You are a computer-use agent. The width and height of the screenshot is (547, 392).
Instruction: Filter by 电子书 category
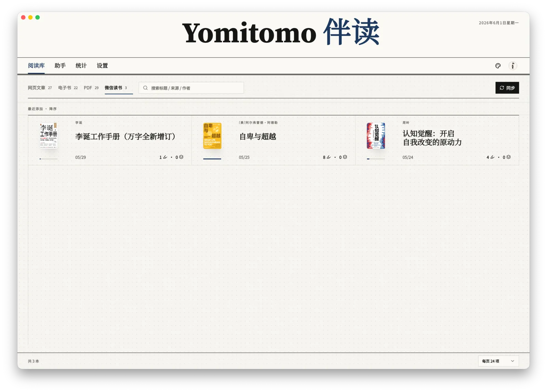coord(68,88)
